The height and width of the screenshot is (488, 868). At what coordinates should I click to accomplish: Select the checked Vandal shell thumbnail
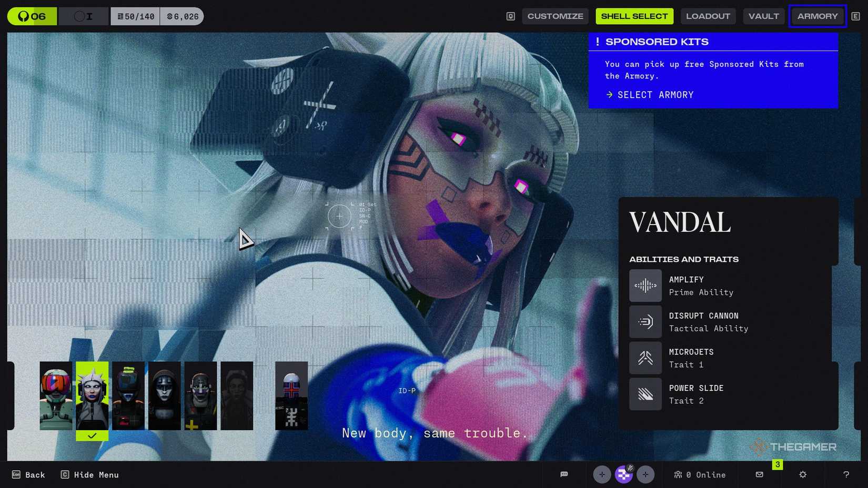[92, 395]
